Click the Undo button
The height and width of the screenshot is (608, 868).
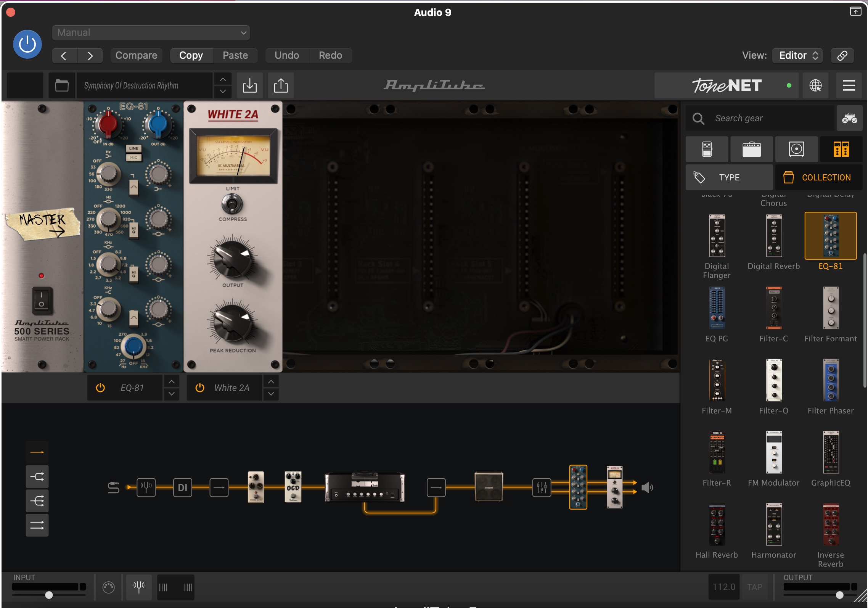[287, 56]
